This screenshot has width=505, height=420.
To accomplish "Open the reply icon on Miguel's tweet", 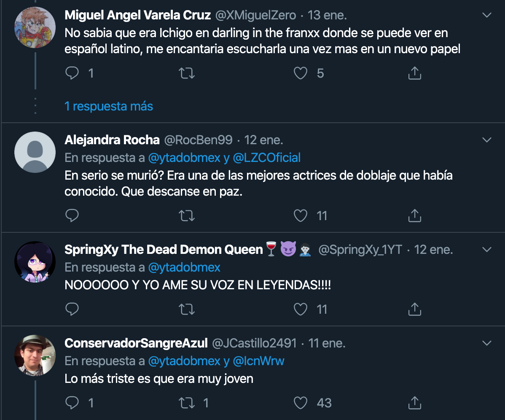I will pyautogui.click(x=72, y=73).
